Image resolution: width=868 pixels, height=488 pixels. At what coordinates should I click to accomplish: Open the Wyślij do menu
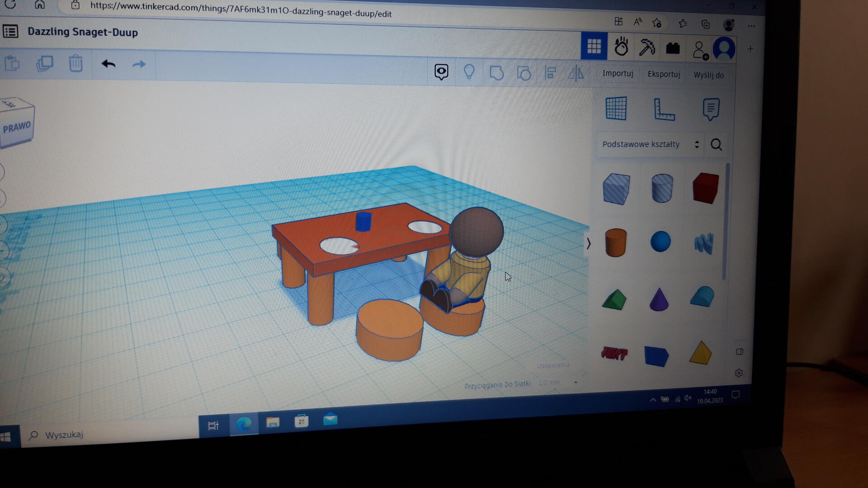pyautogui.click(x=708, y=75)
